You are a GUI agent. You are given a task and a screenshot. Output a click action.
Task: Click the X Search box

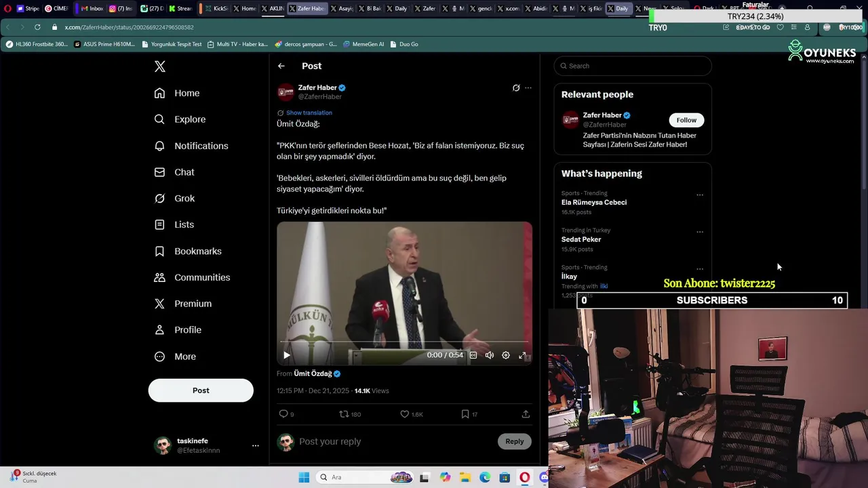pos(633,66)
